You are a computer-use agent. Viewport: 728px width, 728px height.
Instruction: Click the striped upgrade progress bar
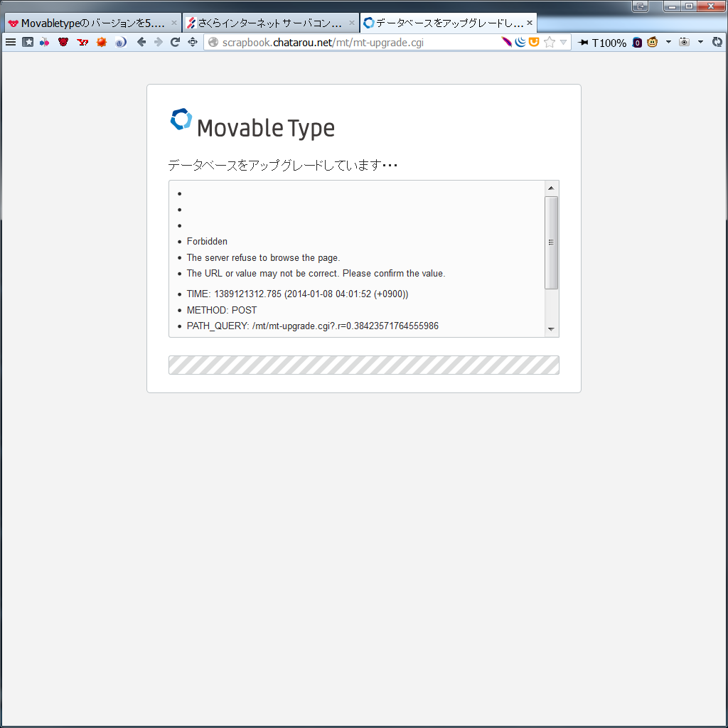[x=363, y=365]
